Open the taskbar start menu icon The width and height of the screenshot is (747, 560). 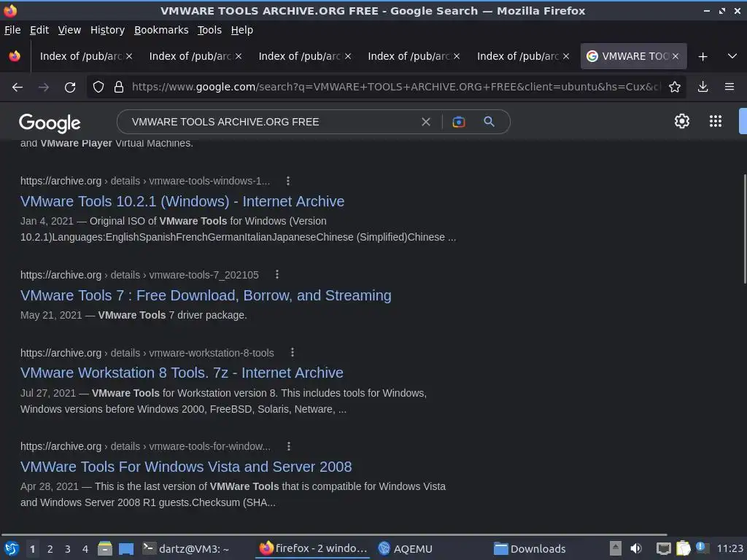(x=12, y=548)
